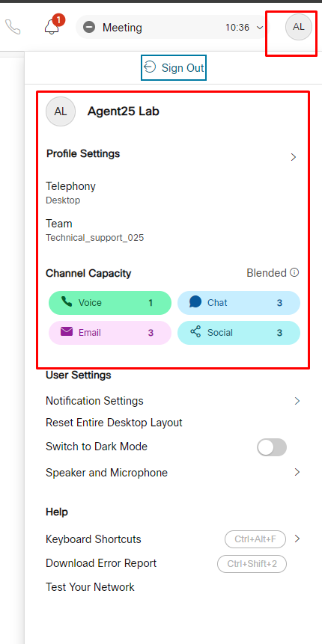Expand Notification Settings chevron
The height and width of the screenshot is (644, 322).
(297, 401)
